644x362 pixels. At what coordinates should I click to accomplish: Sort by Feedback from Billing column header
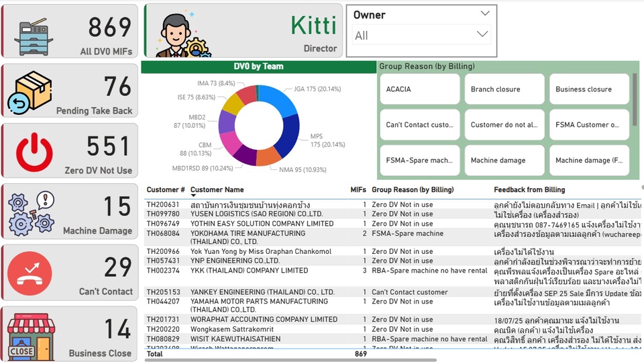pyautogui.click(x=529, y=190)
